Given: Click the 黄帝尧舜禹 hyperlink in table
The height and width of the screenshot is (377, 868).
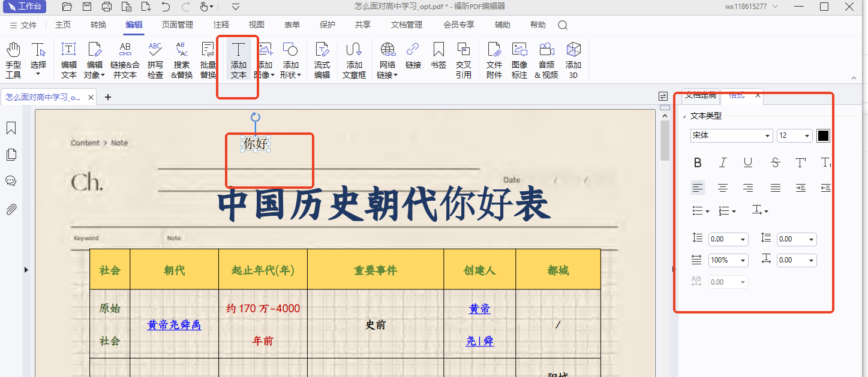Looking at the screenshot, I should point(174,325).
